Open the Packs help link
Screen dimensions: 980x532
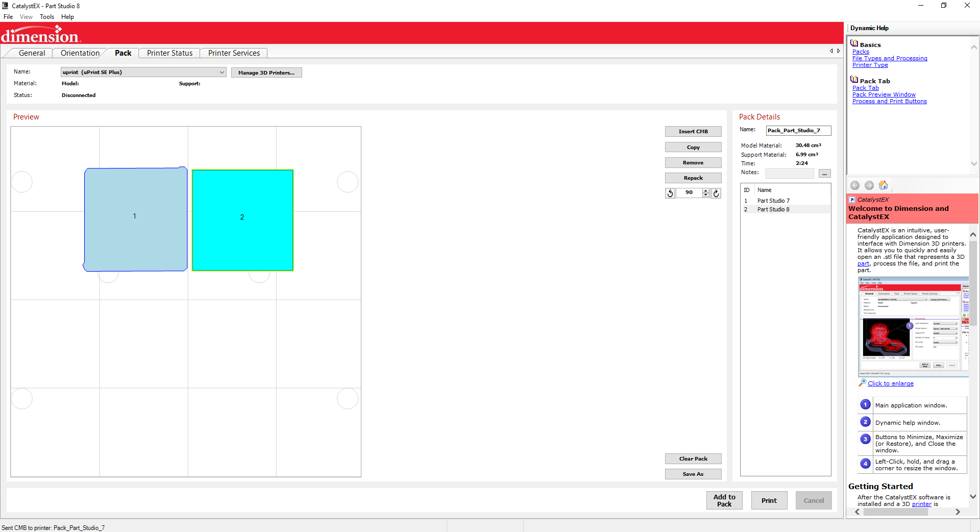pyautogui.click(x=861, y=52)
